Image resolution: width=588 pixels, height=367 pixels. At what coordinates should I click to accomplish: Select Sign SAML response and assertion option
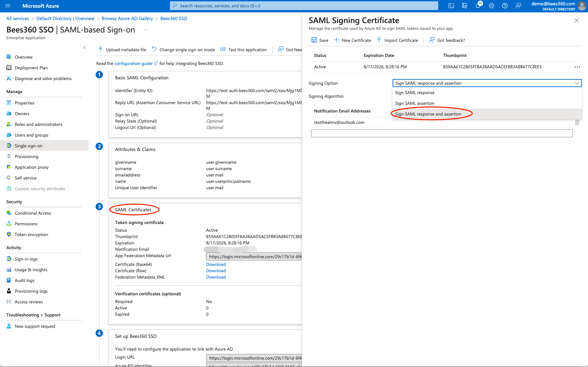pyautogui.click(x=487, y=114)
